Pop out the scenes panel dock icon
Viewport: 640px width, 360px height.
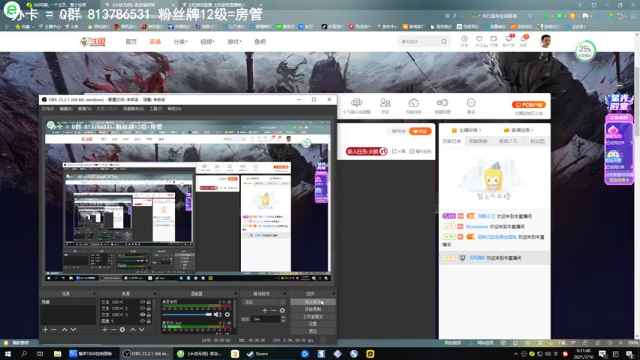click(94, 293)
